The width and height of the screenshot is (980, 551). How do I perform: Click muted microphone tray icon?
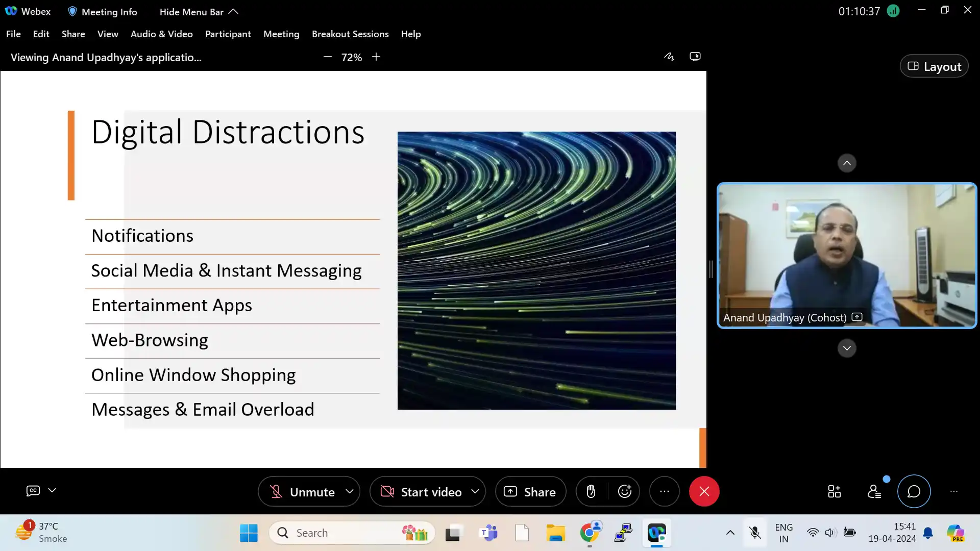point(755,533)
